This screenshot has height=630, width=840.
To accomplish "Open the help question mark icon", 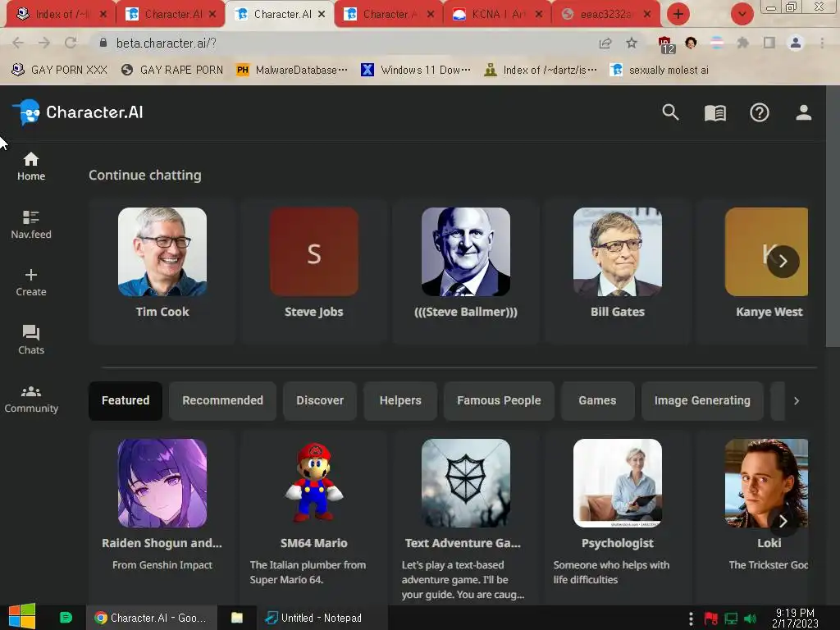I will pos(759,112).
